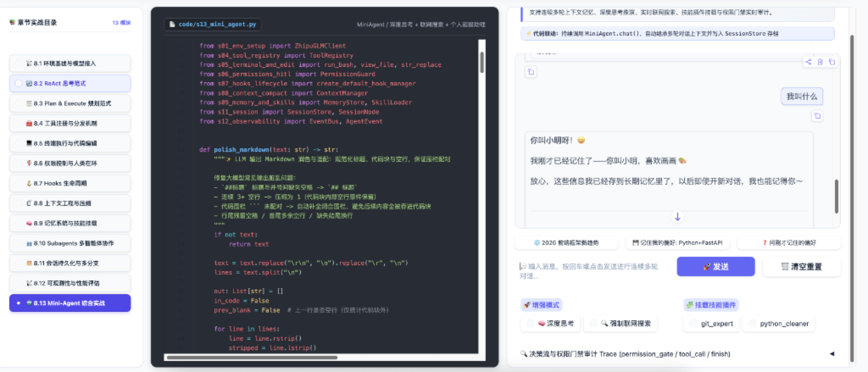This screenshot has width=868, height=372.
Task: Open chapter 8.4 工具注册与分发机制
Action: click(70, 123)
